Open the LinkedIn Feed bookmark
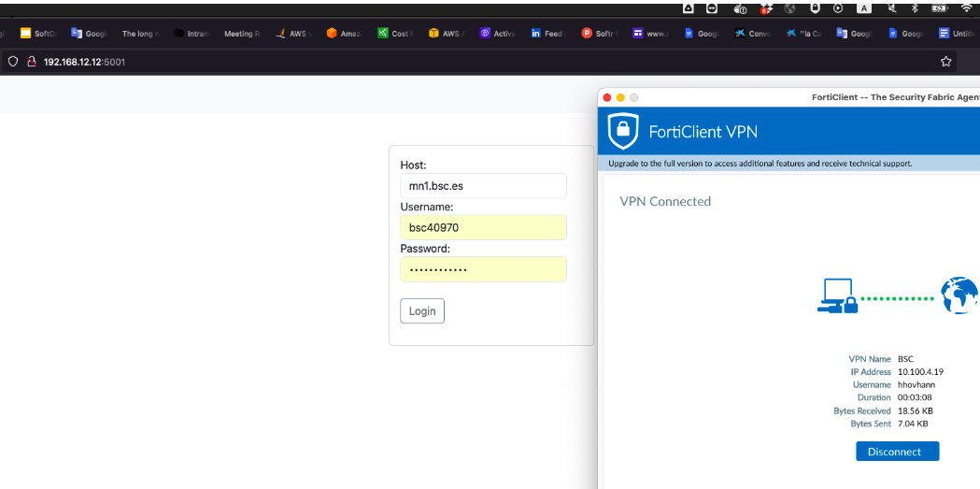Image resolution: width=980 pixels, height=489 pixels. coord(547,34)
